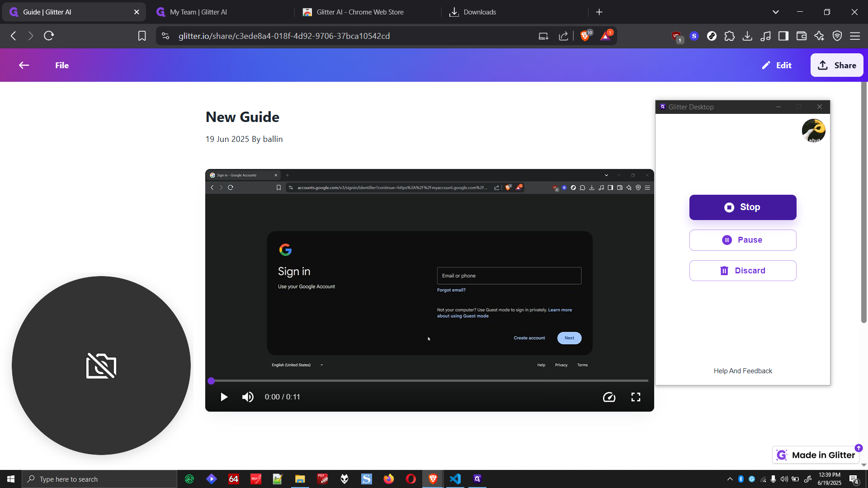
Task: Open the Brave Wallet icon
Action: tap(802, 36)
